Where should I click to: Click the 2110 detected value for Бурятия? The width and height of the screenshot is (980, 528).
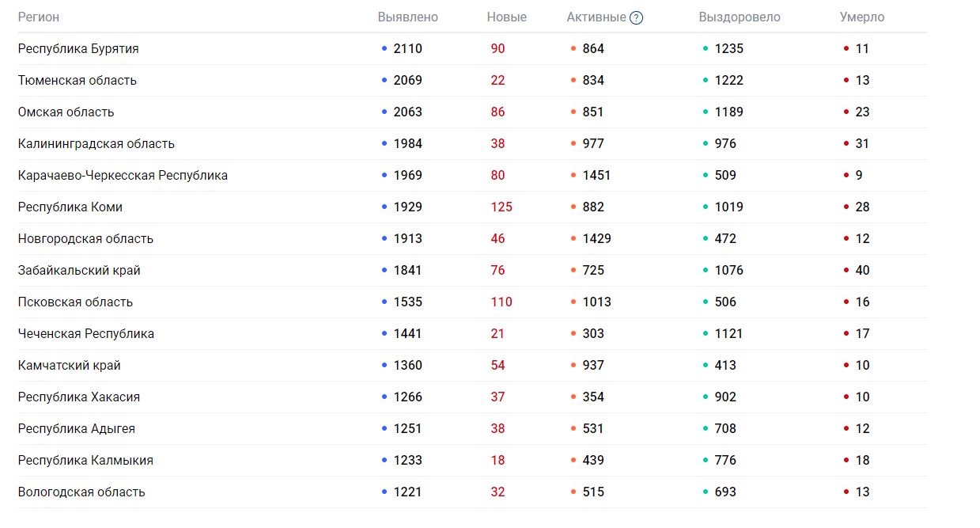408,49
